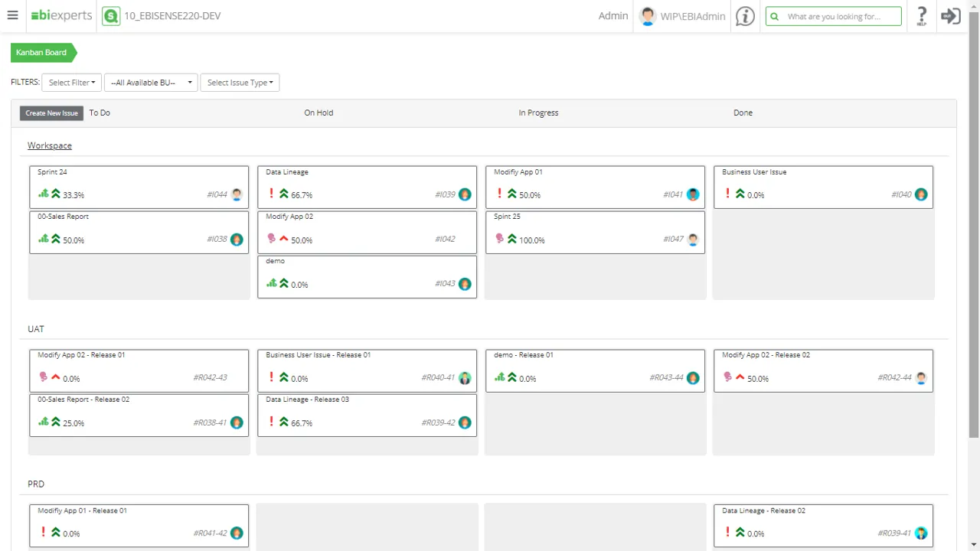Click the 100.0% progress on Spint 25 card
Viewport: 980px width, 551px height.
(532, 240)
